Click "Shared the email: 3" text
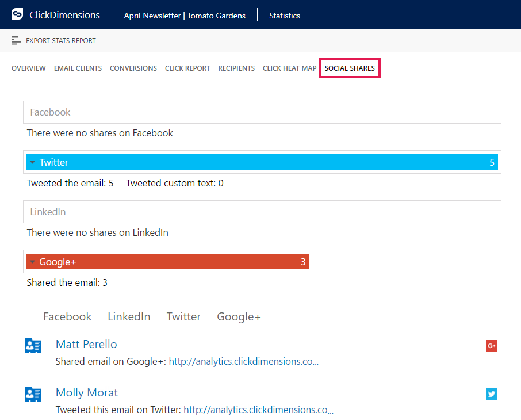 coord(67,282)
